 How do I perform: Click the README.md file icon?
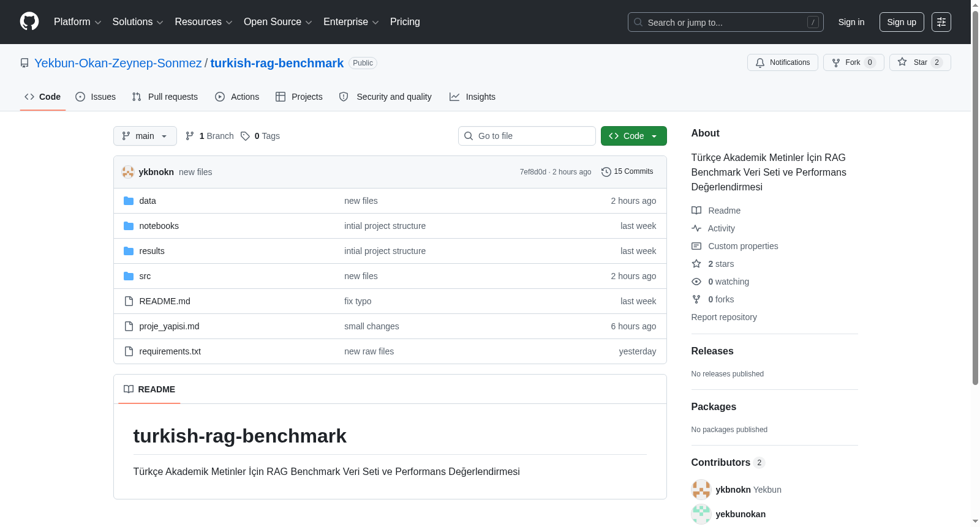tap(129, 301)
